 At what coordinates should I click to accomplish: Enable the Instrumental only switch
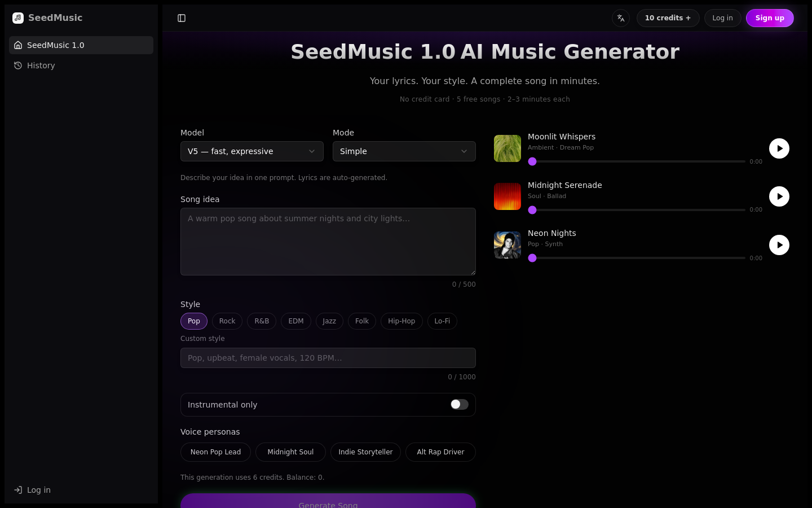pos(459,404)
